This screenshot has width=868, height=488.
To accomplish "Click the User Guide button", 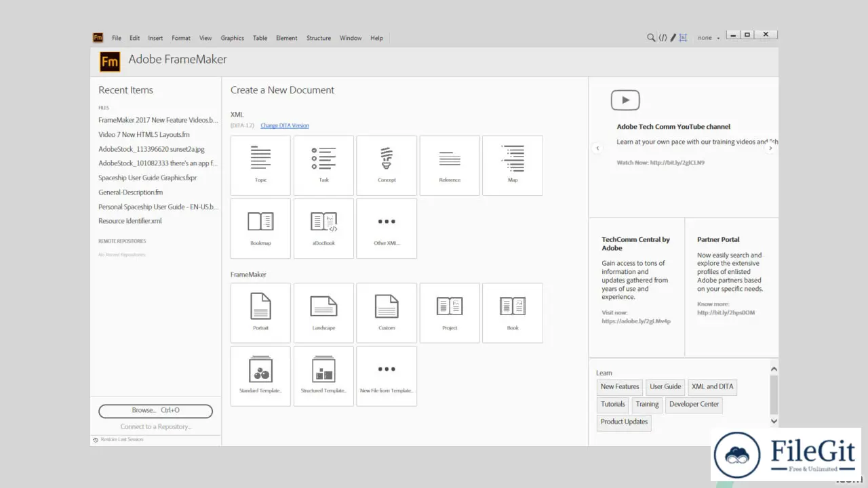I will click(x=665, y=387).
